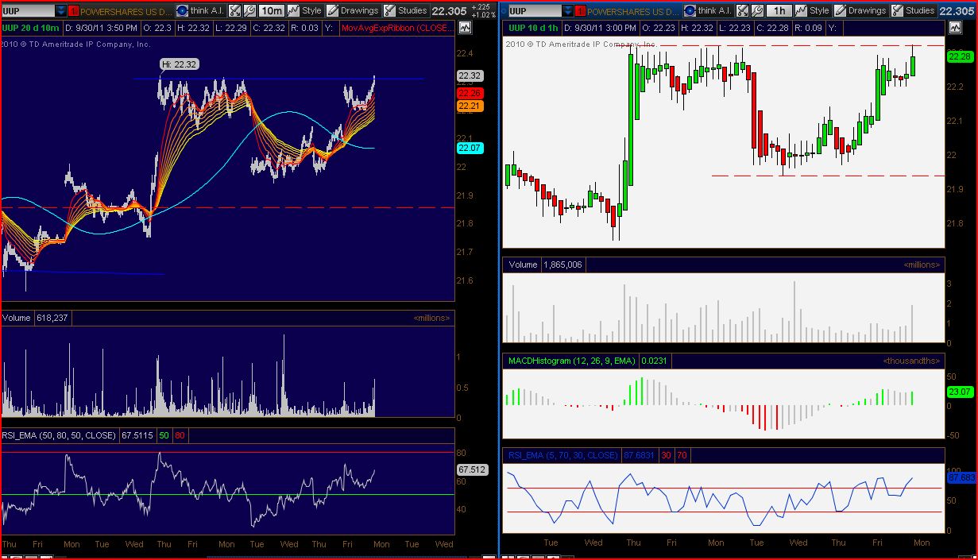Screen dimensions: 978x560
Task: Open the Style menu on left chart
Action: (304, 10)
